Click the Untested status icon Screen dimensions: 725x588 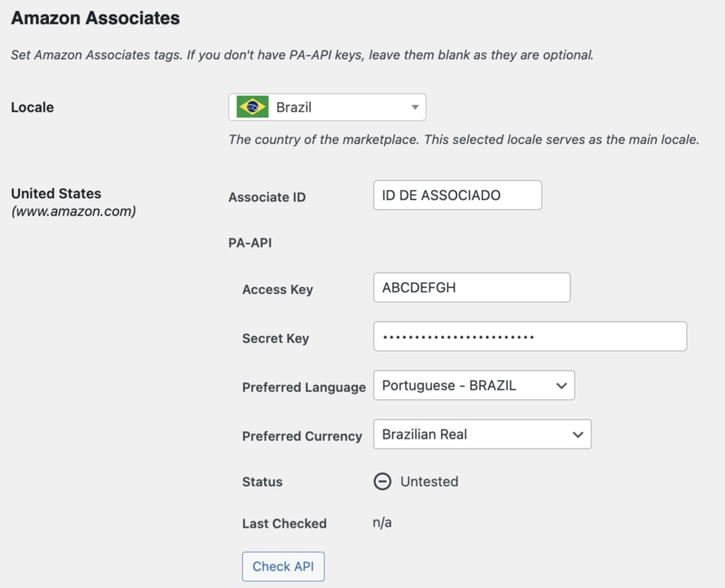[382, 482]
